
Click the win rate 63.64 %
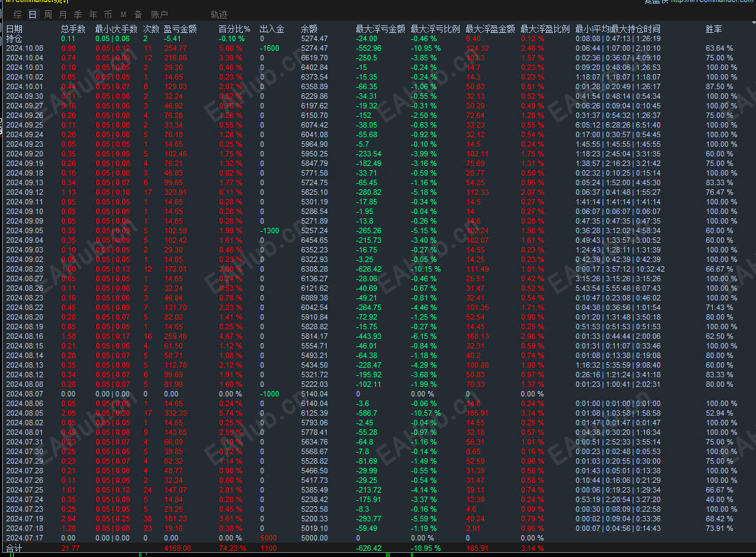(720, 48)
